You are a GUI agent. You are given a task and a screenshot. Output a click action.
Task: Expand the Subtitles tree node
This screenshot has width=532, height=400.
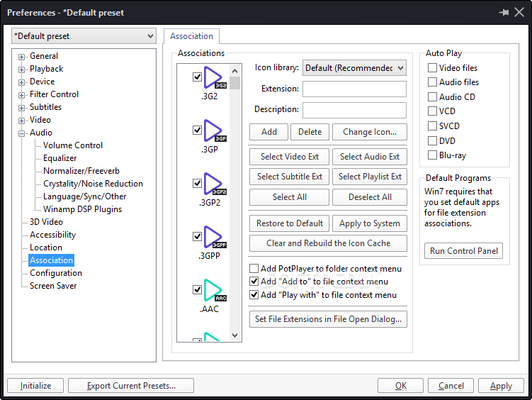pyautogui.click(x=22, y=108)
